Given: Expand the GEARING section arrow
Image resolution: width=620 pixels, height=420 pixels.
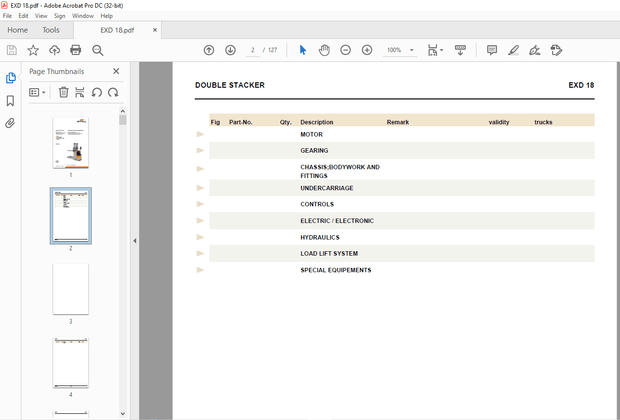Looking at the screenshot, I should tap(200, 150).
